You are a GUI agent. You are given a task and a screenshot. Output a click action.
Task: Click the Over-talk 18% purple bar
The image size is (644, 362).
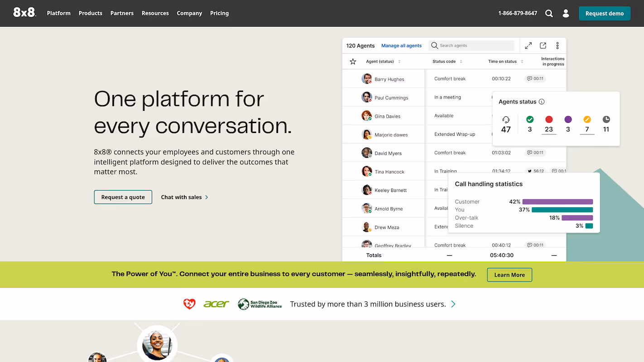pyautogui.click(x=577, y=218)
